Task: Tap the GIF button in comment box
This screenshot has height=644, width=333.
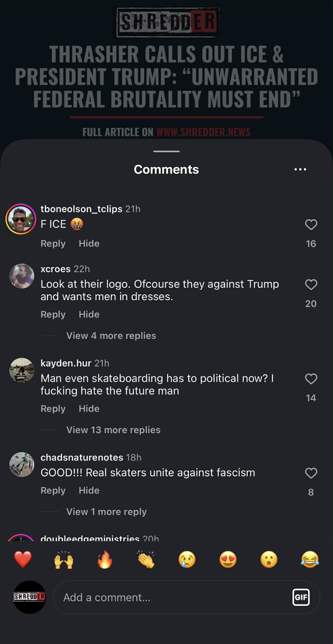Action: click(x=301, y=597)
